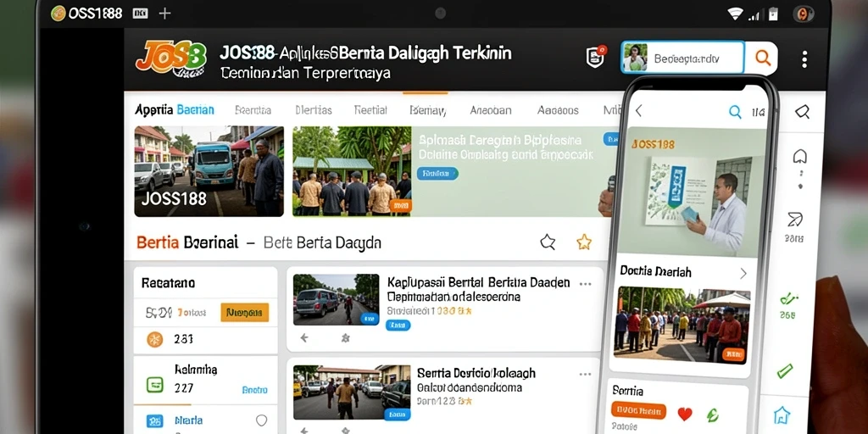Click the Beft Berta Daqdn heading

(x=322, y=242)
